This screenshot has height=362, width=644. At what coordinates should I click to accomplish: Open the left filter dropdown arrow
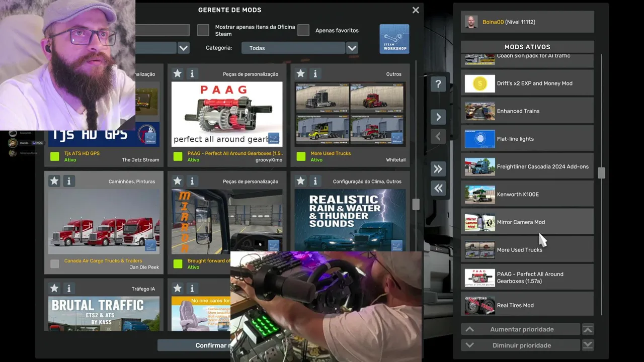[184, 48]
